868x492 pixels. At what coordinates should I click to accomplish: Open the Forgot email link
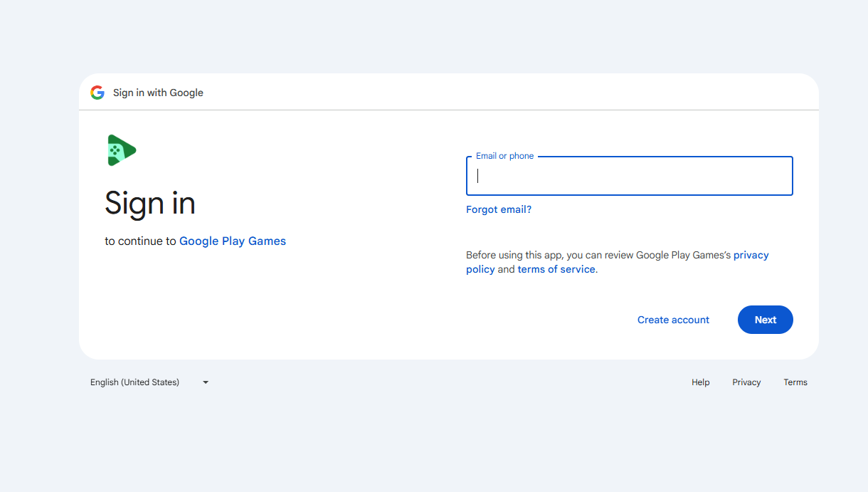point(498,209)
